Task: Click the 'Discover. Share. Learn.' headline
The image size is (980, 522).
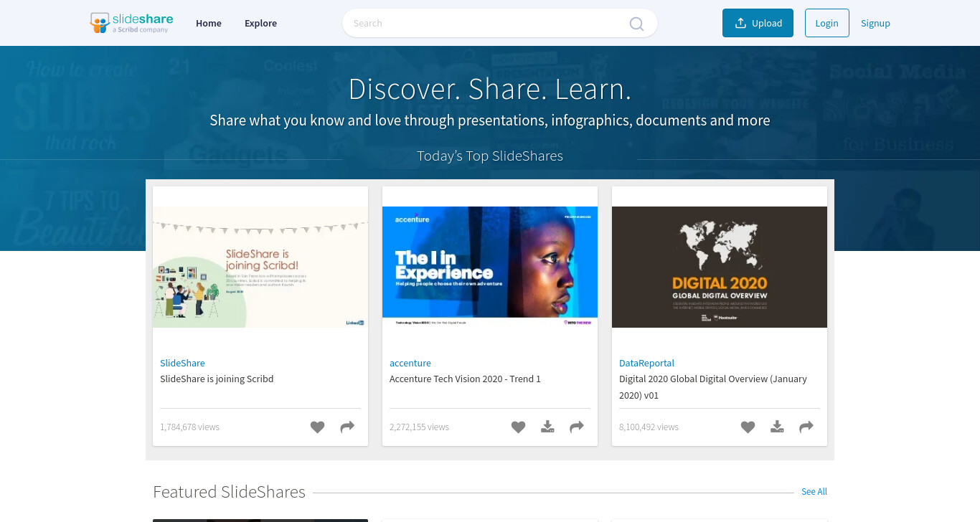Action: point(490,89)
